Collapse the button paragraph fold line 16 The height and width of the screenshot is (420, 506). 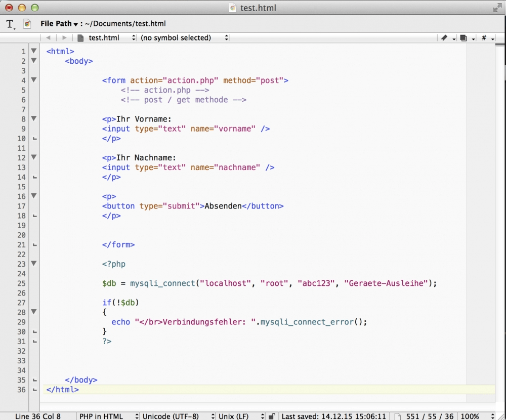click(34, 196)
